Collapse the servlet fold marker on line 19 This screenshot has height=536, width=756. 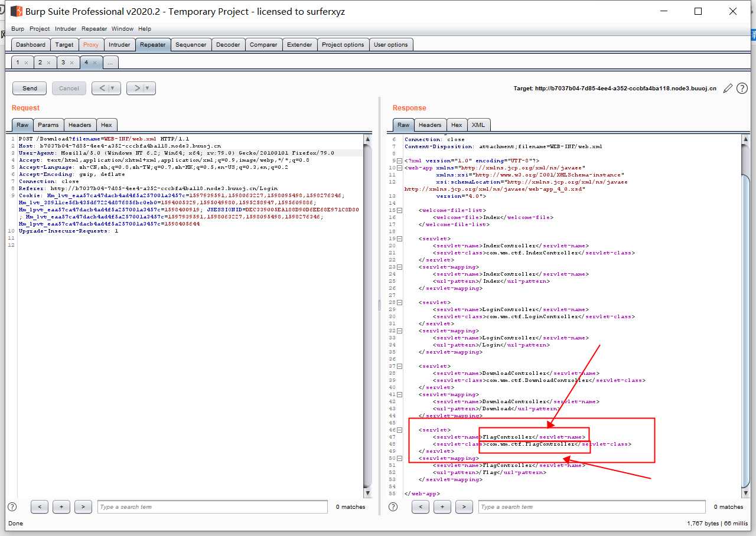[400, 238]
